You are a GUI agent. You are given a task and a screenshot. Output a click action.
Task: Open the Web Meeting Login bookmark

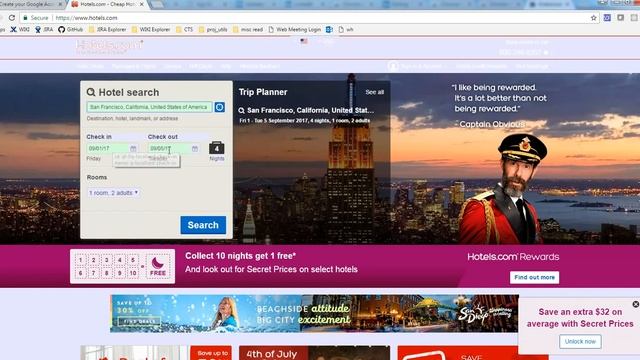point(295,29)
